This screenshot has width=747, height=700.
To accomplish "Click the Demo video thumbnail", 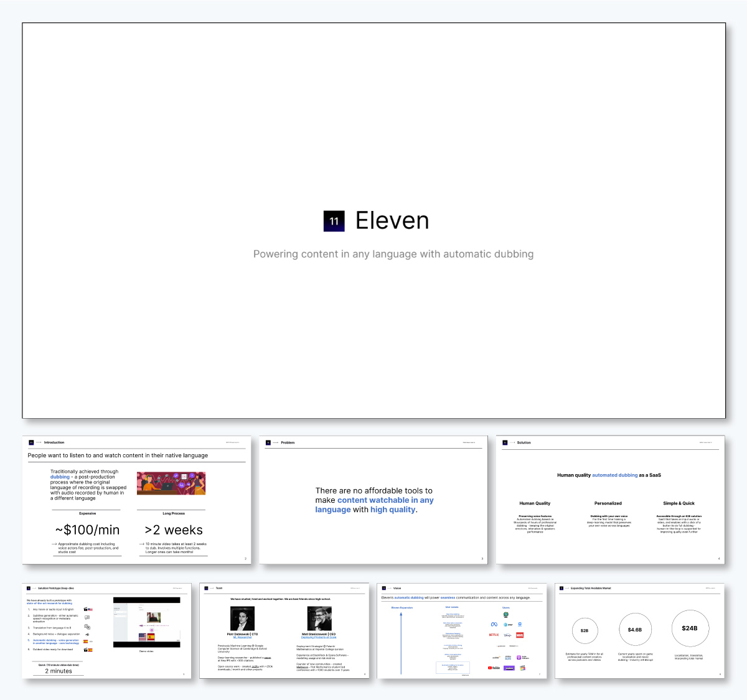I will tap(146, 622).
